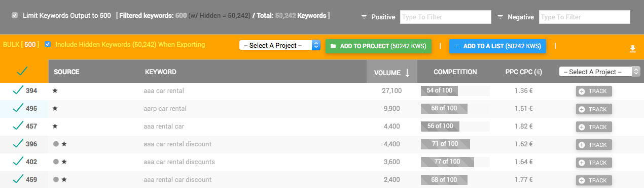
Task: Toggle Limit Keywords Output to 500 checkbox
Action: (15, 16)
